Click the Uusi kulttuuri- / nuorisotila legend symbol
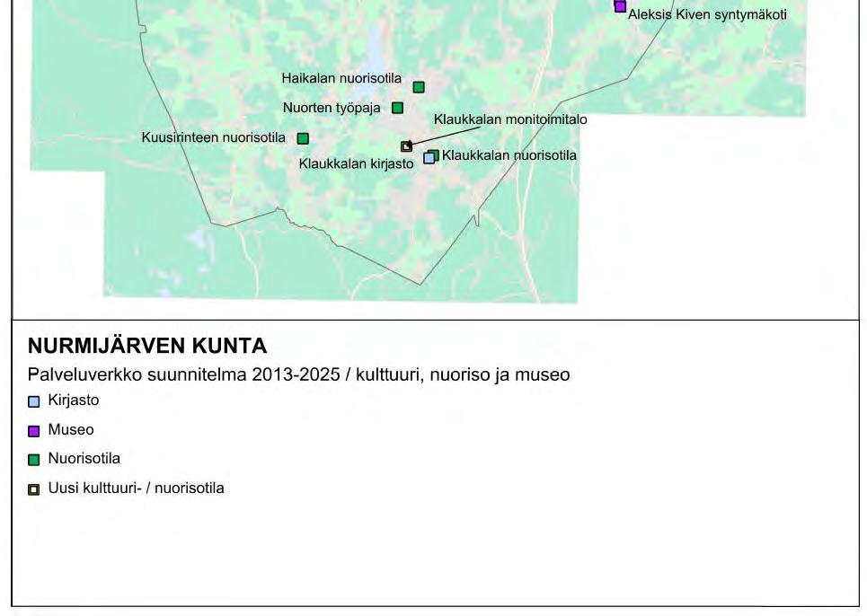Image resolution: width=867 pixels, height=616 pixels. [34, 489]
